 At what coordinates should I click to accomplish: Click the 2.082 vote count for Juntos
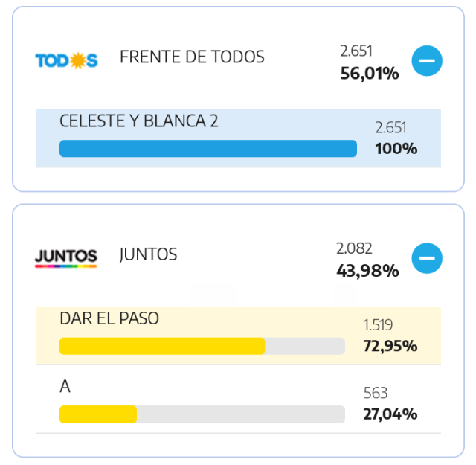point(354,248)
